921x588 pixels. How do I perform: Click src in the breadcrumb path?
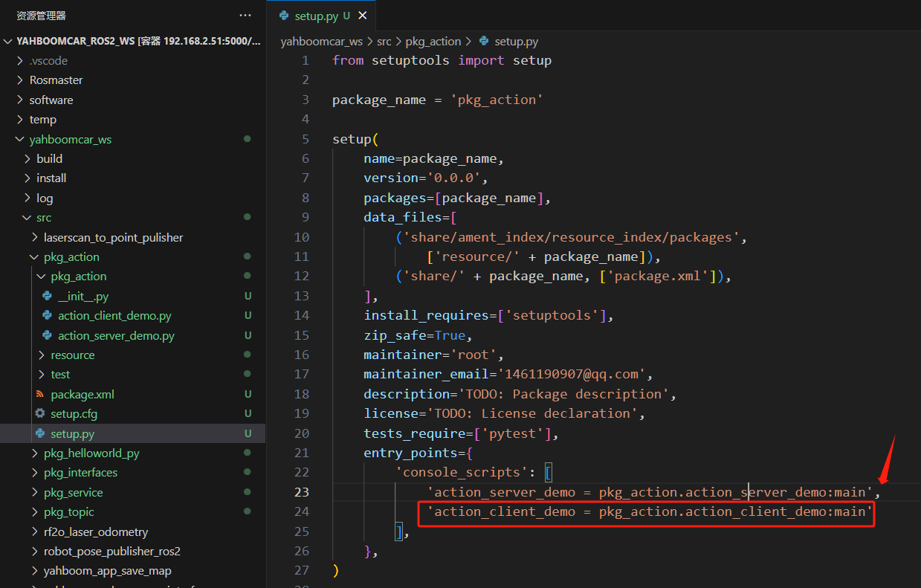pyautogui.click(x=384, y=42)
